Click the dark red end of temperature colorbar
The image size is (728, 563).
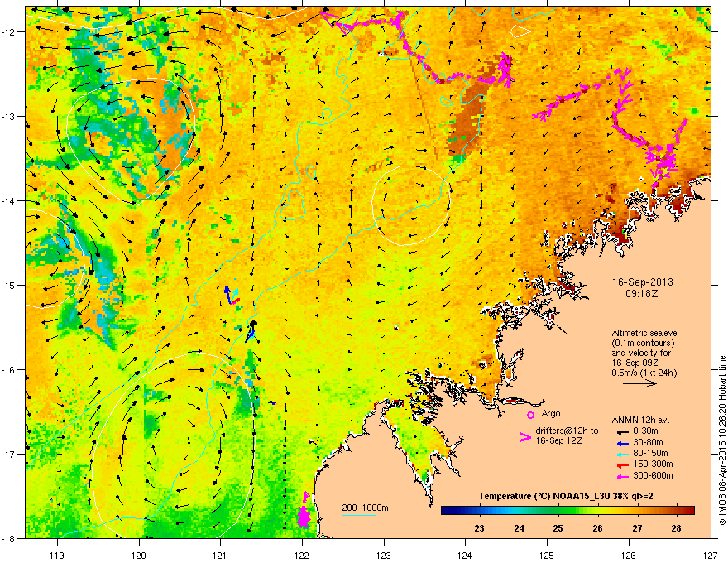point(689,511)
